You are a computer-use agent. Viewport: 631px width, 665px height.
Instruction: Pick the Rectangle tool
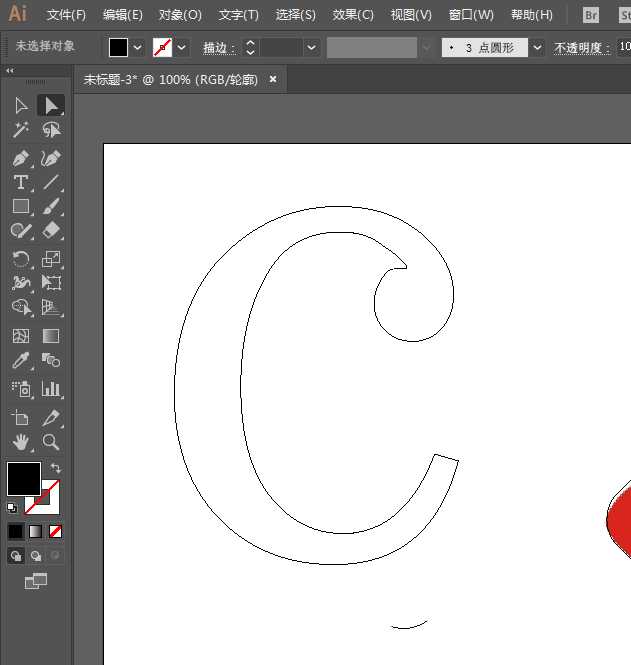[x=20, y=206]
